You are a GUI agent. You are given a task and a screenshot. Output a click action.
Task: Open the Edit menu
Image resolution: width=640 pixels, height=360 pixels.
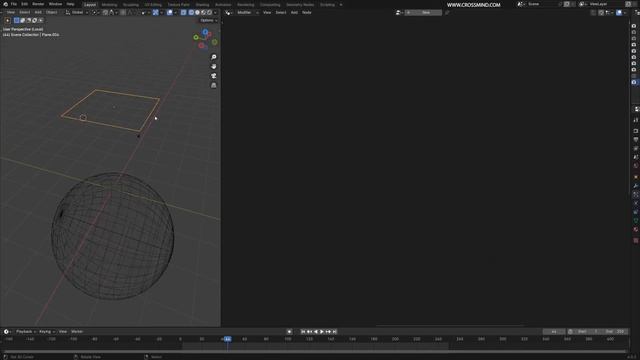24,4
